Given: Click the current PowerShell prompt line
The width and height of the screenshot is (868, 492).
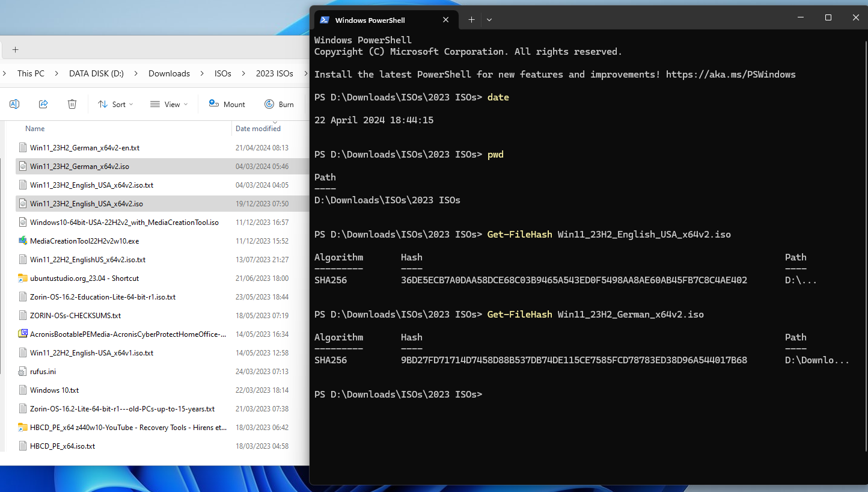Looking at the screenshot, I should click(x=398, y=395).
